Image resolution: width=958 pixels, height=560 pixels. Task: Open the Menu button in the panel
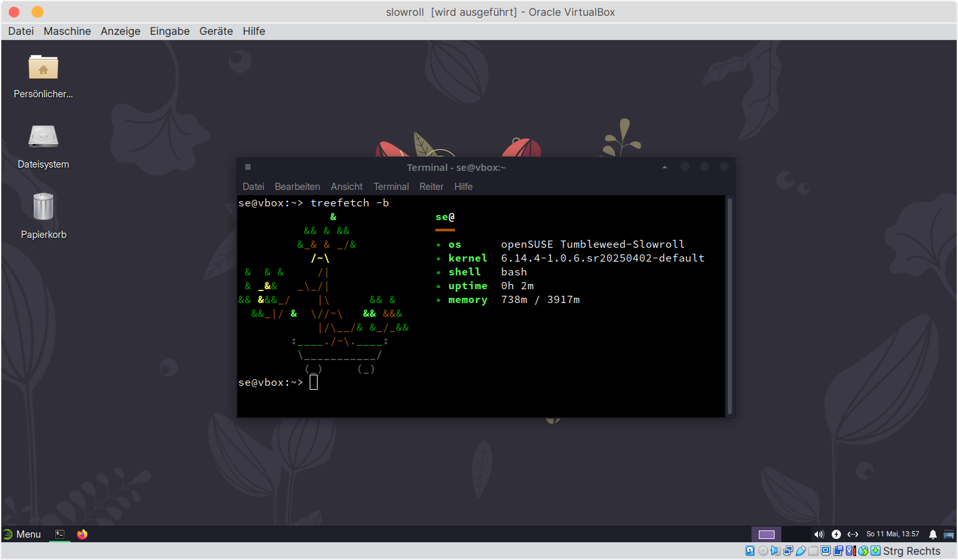point(22,534)
